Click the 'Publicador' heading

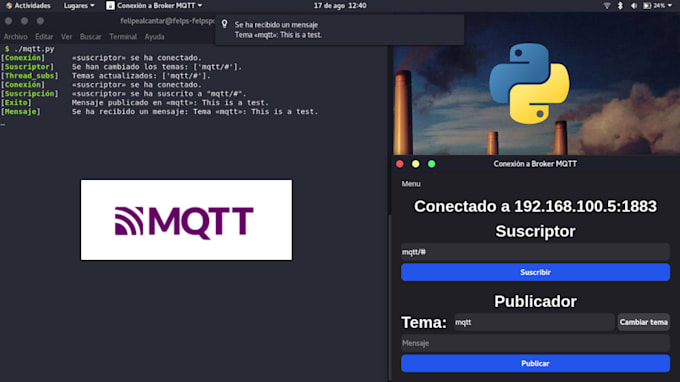point(535,301)
